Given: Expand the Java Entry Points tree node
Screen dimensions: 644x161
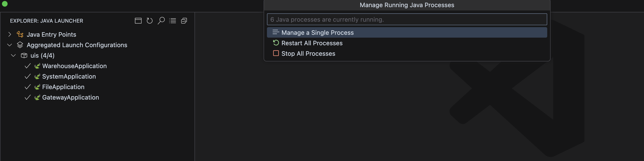Looking at the screenshot, I should tap(10, 35).
